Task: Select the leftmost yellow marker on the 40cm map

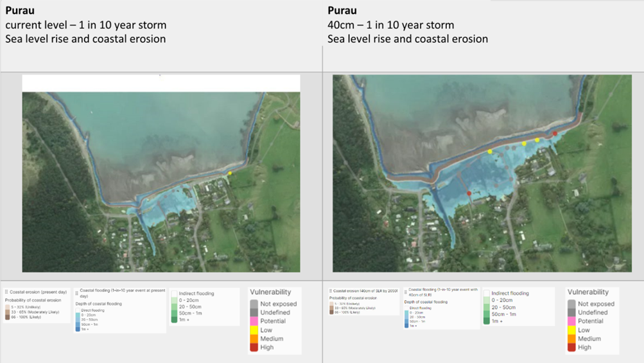Action: pyautogui.click(x=490, y=152)
